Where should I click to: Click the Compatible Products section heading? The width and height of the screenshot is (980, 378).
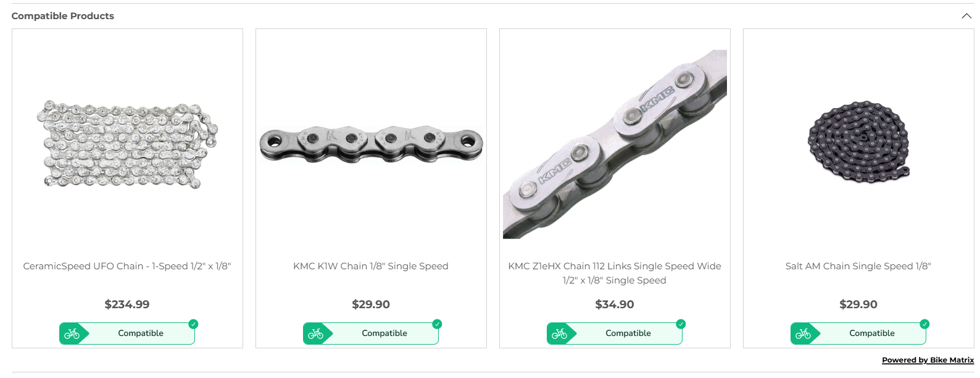(x=63, y=16)
